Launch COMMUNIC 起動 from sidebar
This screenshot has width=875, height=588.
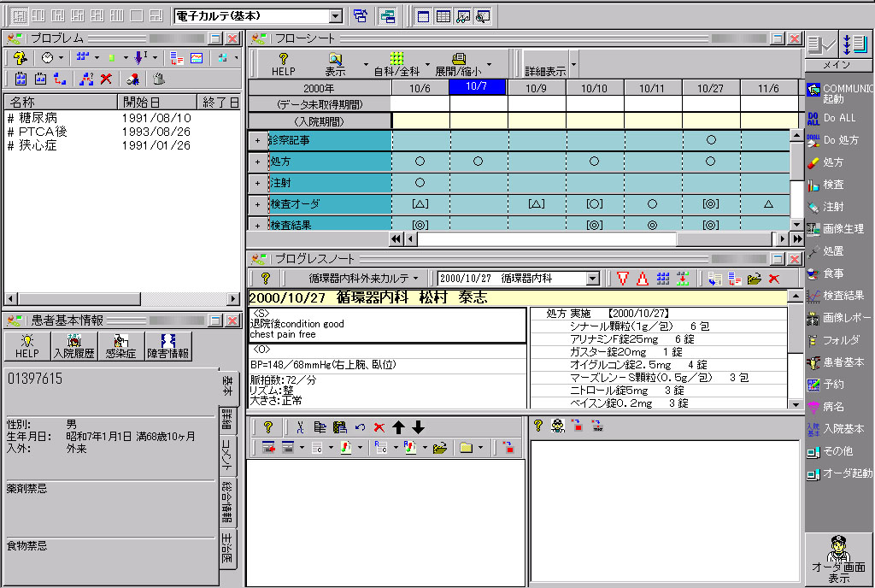click(837, 93)
